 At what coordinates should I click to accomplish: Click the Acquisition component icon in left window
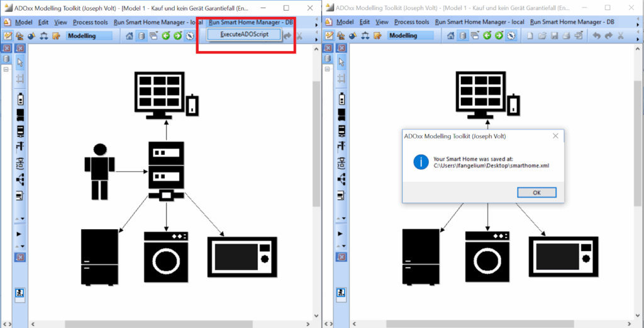(19, 36)
